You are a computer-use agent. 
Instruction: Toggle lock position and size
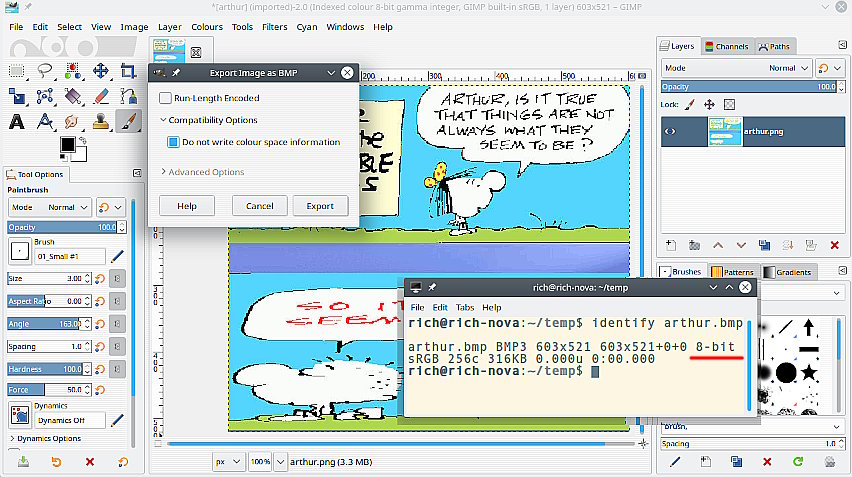[x=709, y=104]
